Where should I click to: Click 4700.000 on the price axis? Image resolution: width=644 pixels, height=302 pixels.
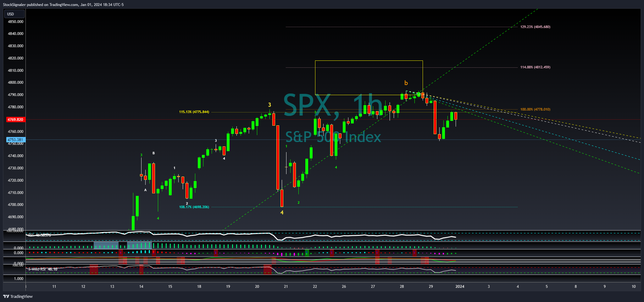click(x=15, y=205)
